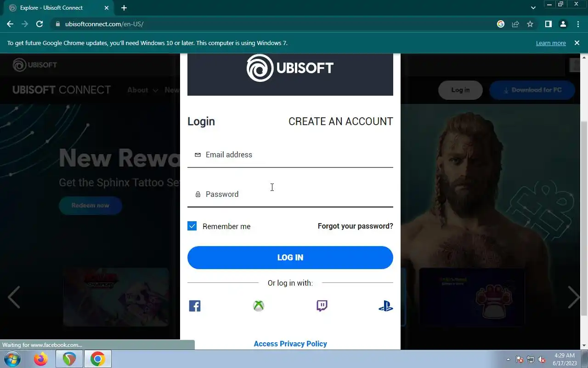The width and height of the screenshot is (588, 368).
Task: Click Learn more in update bar
Action: pos(551,43)
